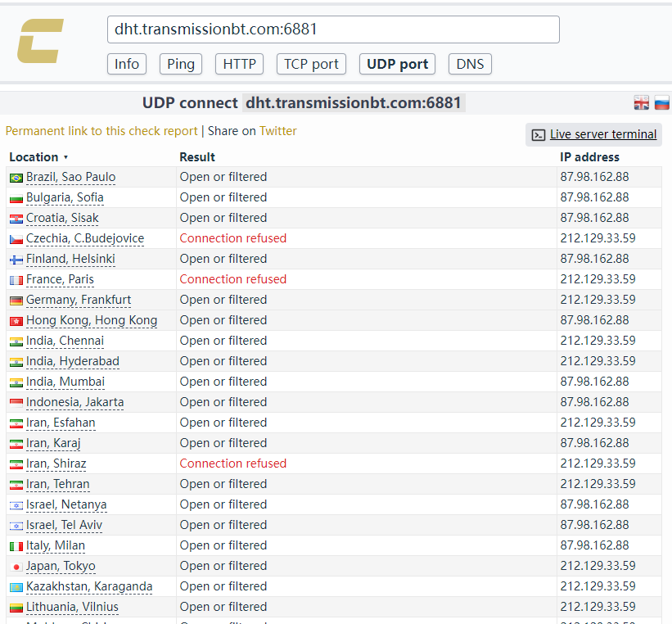The image size is (672, 624).
Task: Click the Bulgaria flag icon
Action: pyautogui.click(x=16, y=198)
